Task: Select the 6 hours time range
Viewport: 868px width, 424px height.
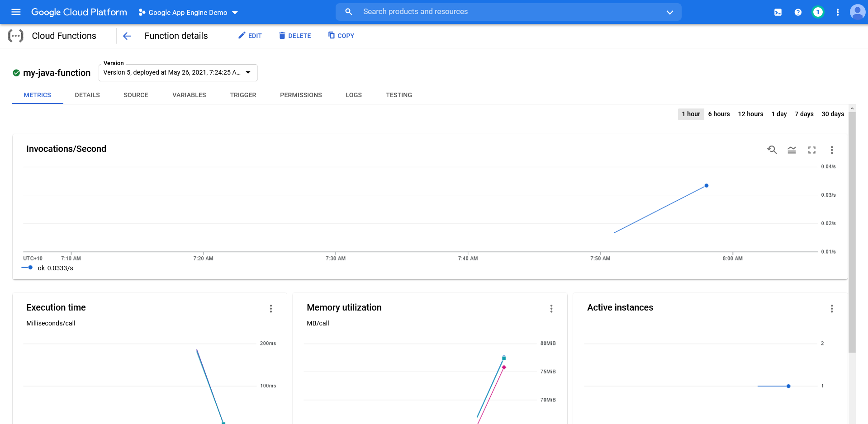Action: [x=719, y=114]
